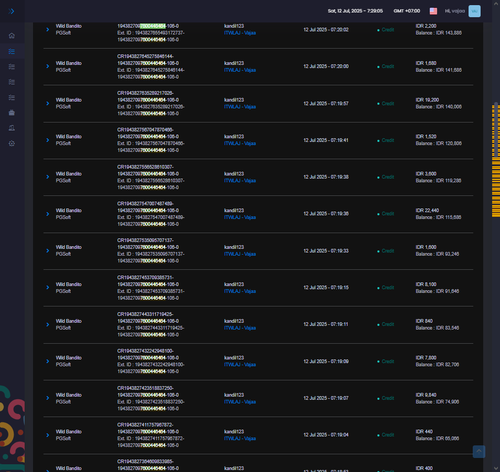Image resolution: width=500 pixels, height=472 pixels.
Task: Expand the sidebar with the double-arrow icon
Action: coord(11,11)
